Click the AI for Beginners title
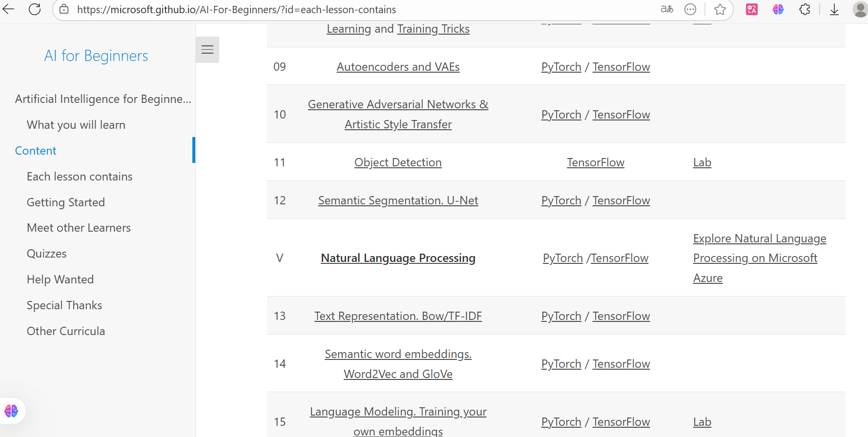Viewport: 868px width, 437px height. pos(96,56)
